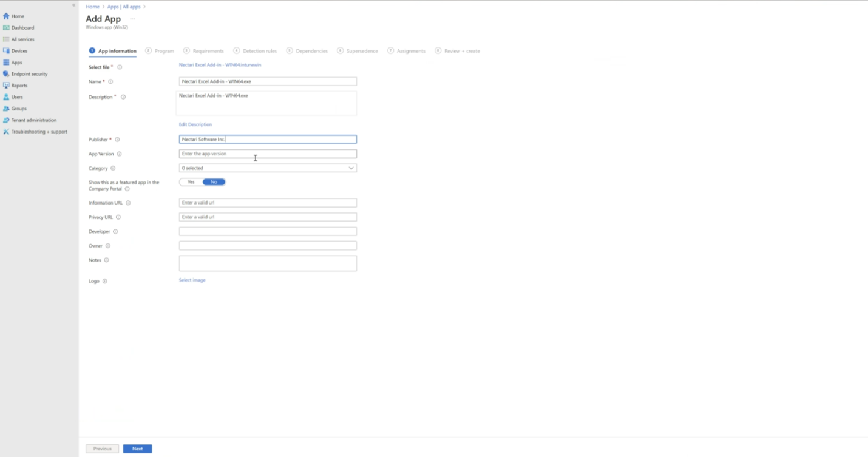Screen dimensions: 868x457
Task: Click the Devices icon in sidebar
Action: [6, 51]
